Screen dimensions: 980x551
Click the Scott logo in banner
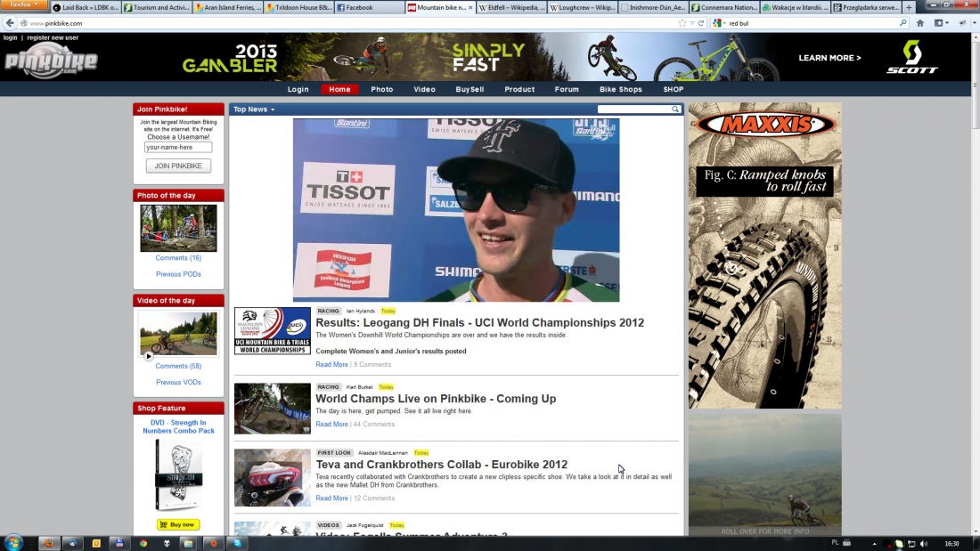pyautogui.click(x=912, y=57)
